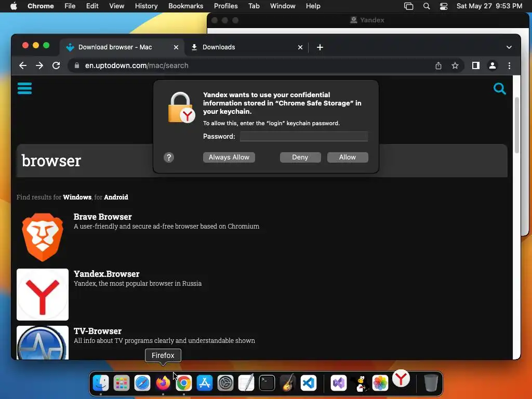Open the Chrome application menu
The image size is (532, 399).
[41, 6]
